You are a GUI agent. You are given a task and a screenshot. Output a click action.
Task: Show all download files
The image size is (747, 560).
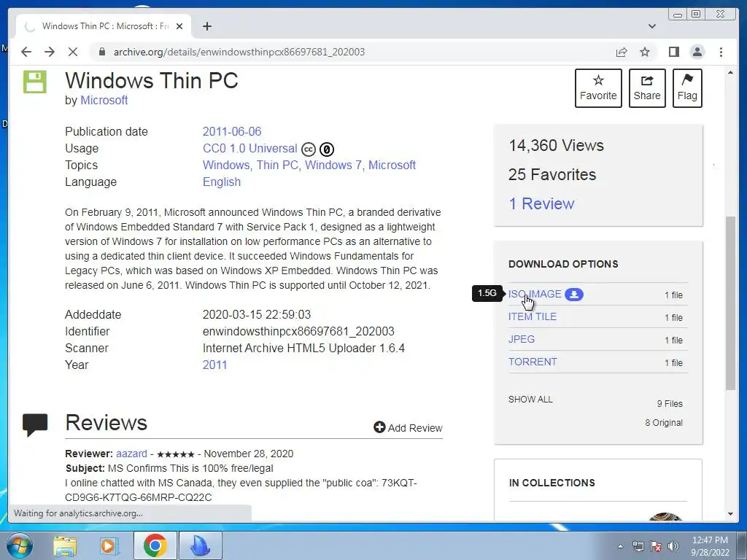(530, 399)
